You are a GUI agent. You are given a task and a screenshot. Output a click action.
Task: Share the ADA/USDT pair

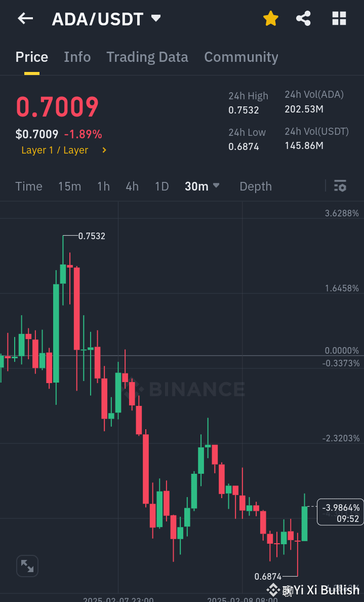click(x=303, y=18)
